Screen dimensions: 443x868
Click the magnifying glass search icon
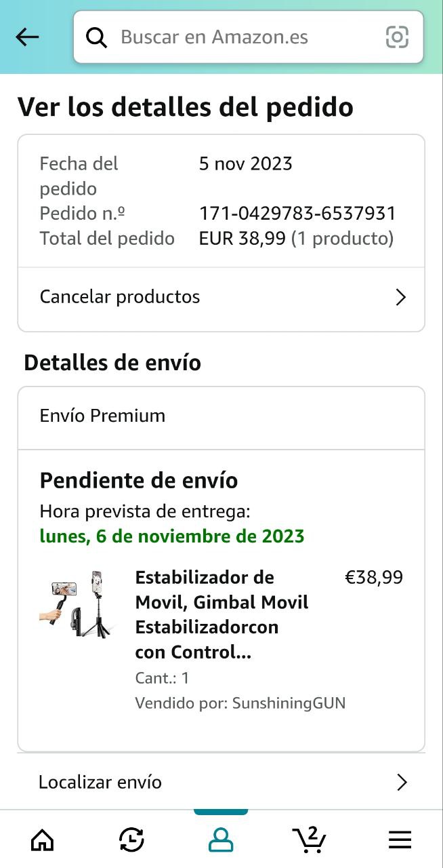pyautogui.click(x=97, y=37)
